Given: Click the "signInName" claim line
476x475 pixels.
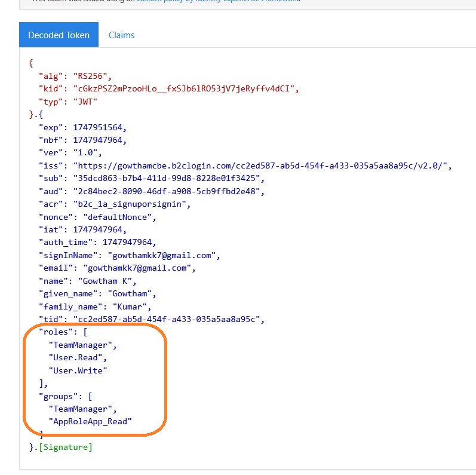Looking at the screenshot, I should click(130, 255).
